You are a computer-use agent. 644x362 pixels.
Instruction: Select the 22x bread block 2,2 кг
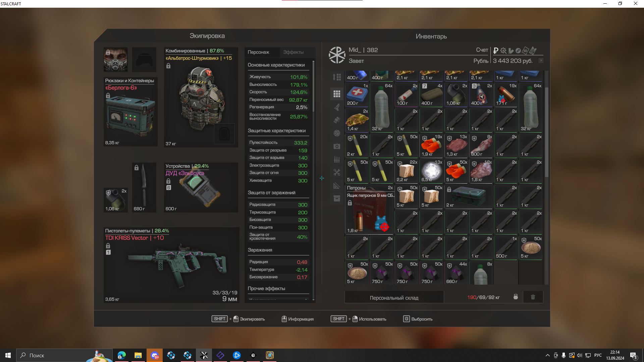coord(407,171)
